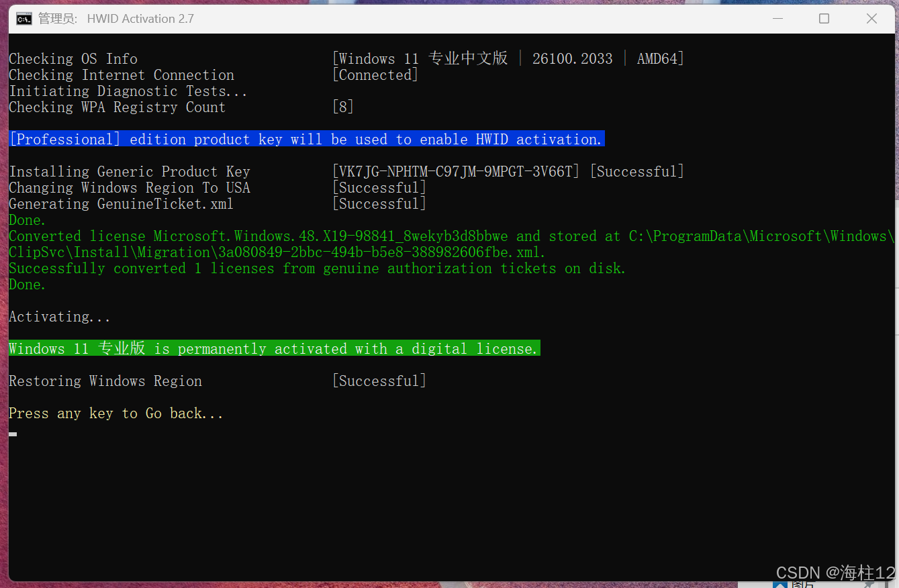Click '[Successful]' on GenuineTicket.xml row

(x=379, y=204)
